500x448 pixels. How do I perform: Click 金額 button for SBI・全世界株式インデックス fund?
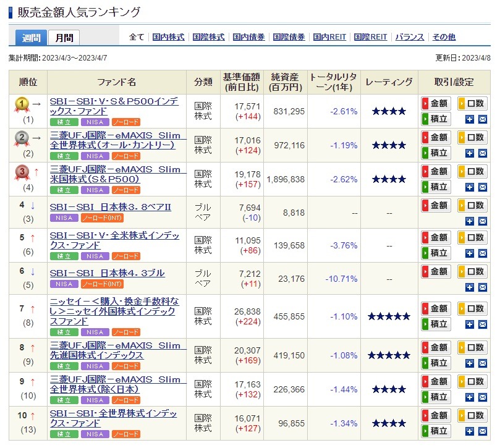[x=436, y=415]
